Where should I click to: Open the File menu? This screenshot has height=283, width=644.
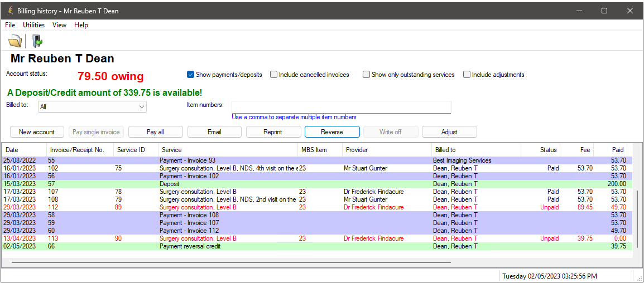[x=10, y=25]
